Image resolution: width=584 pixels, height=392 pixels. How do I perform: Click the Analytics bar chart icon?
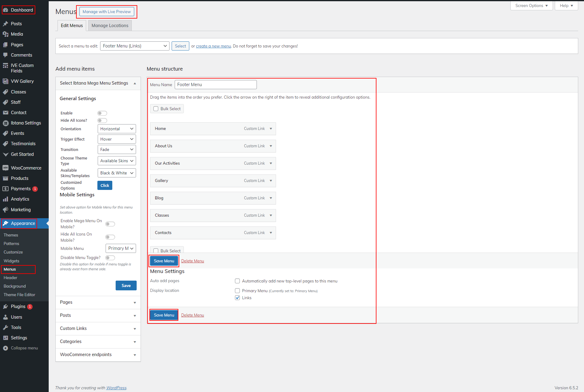tap(5, 199)
